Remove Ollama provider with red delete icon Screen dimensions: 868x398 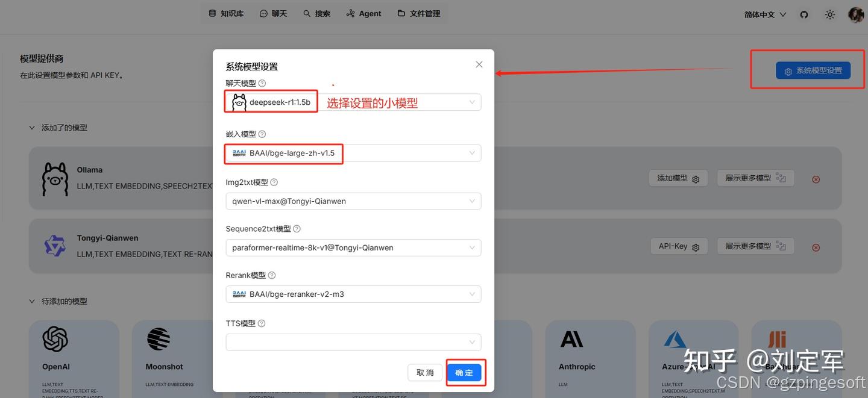[816, 179]
